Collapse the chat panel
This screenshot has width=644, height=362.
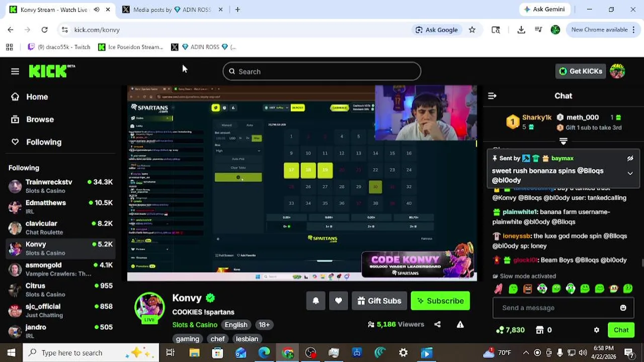click(x=492, y=96)
